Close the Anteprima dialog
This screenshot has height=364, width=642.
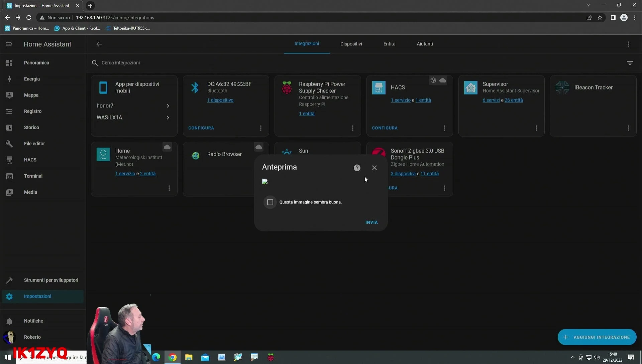click(374, 168)
